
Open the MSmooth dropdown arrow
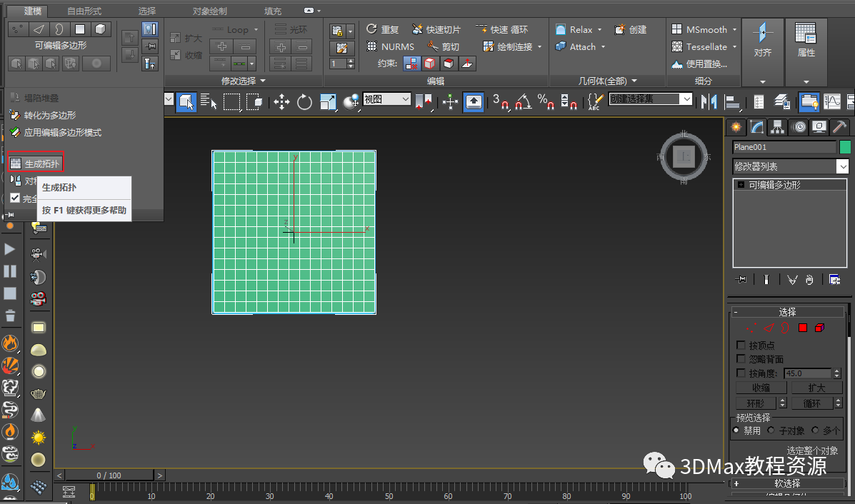(x=734, y=29)
